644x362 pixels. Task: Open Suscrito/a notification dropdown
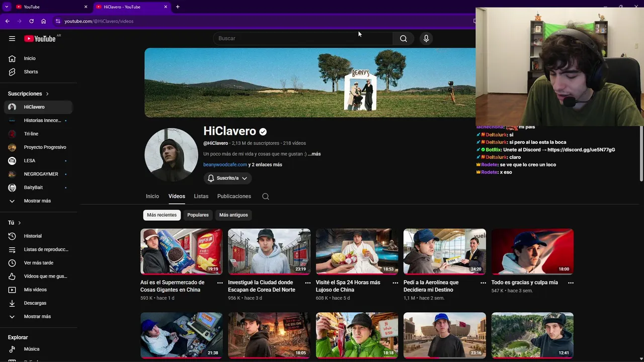click(x=228, y=178)
